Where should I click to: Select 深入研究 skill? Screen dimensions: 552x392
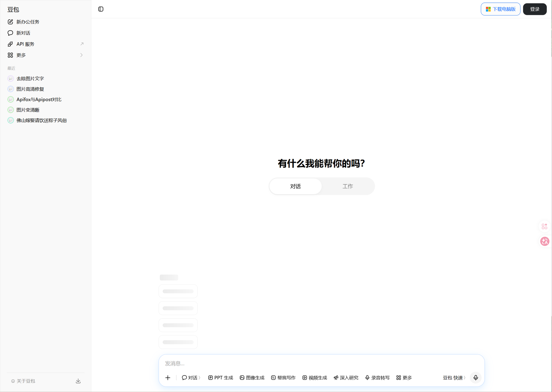point(346,378)
